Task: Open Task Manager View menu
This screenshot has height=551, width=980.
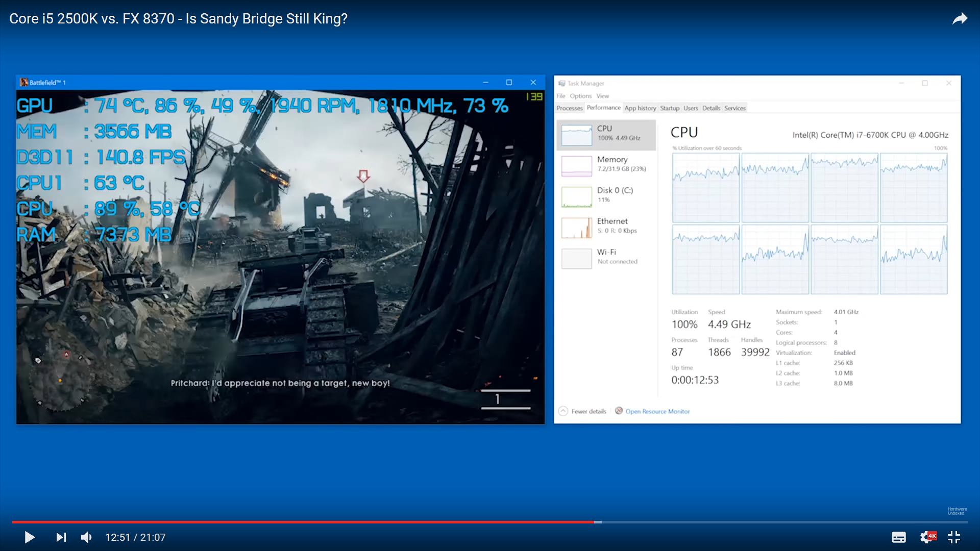Action: (602, 96)
